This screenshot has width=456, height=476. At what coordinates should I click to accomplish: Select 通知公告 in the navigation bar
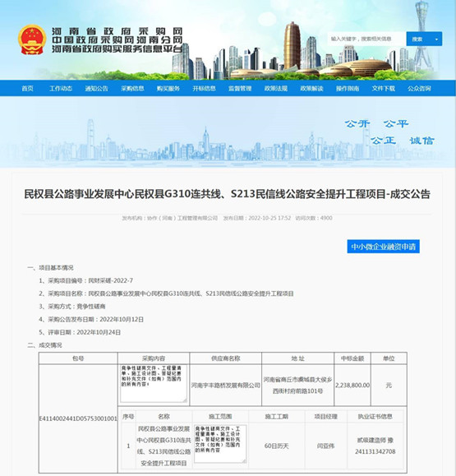pyautogui.click(x=96, y=88)
